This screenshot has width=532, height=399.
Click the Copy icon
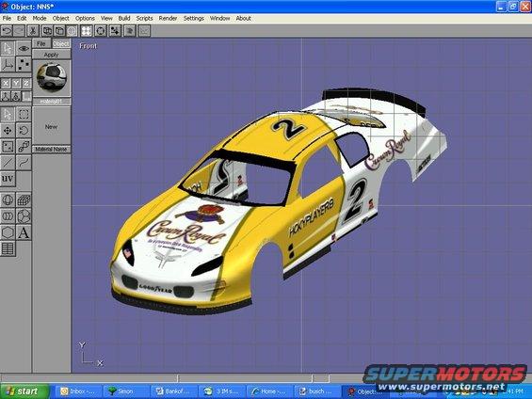(x=47, y=31)
